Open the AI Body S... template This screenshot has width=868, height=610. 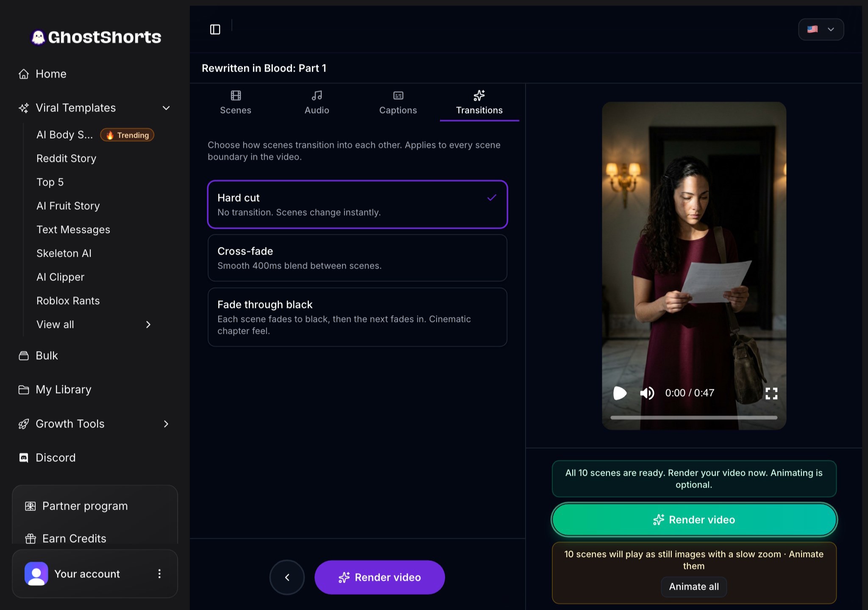coord(64,135)
